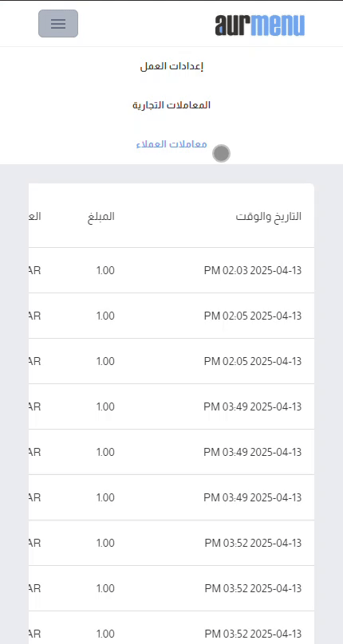The image size is (343, 644).
Task: Open إعدادات العمل menu item
Action: [x=171, y=66]
